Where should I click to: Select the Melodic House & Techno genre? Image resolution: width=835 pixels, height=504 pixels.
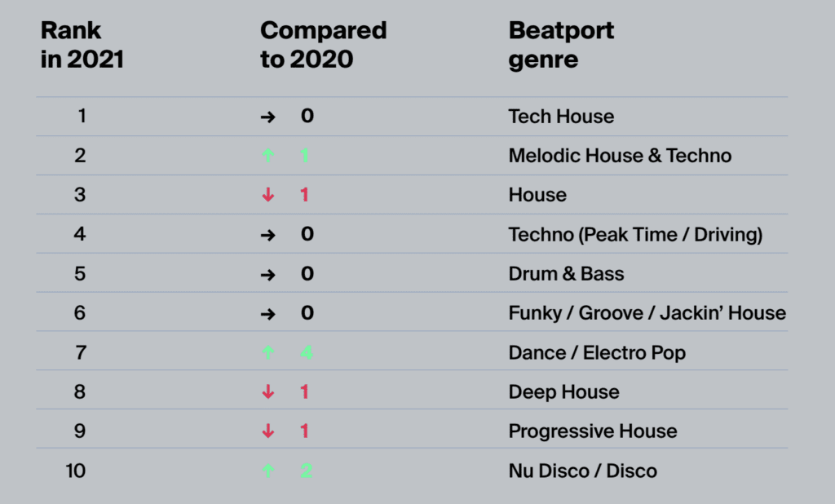pos(620,156)
